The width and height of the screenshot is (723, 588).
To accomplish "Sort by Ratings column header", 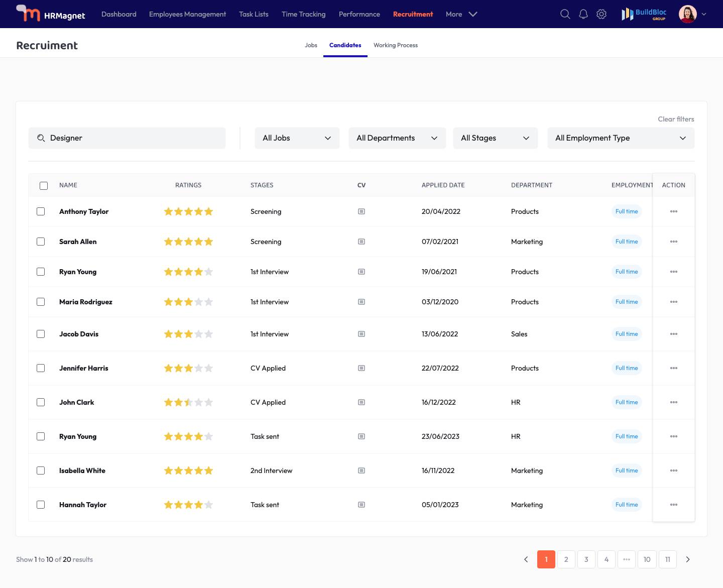I will tap(188, 185).
